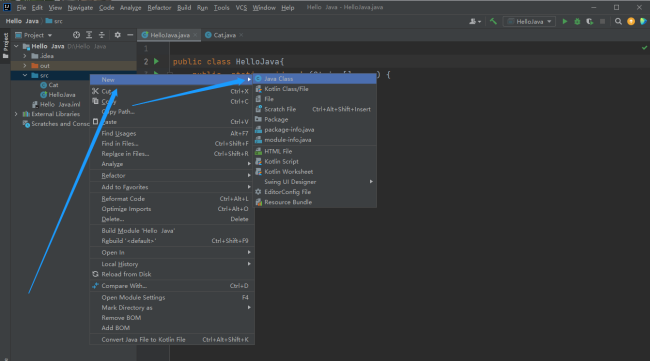
Task: Click src in the breadcrumb bar
Action: click(x=54, y=21)
